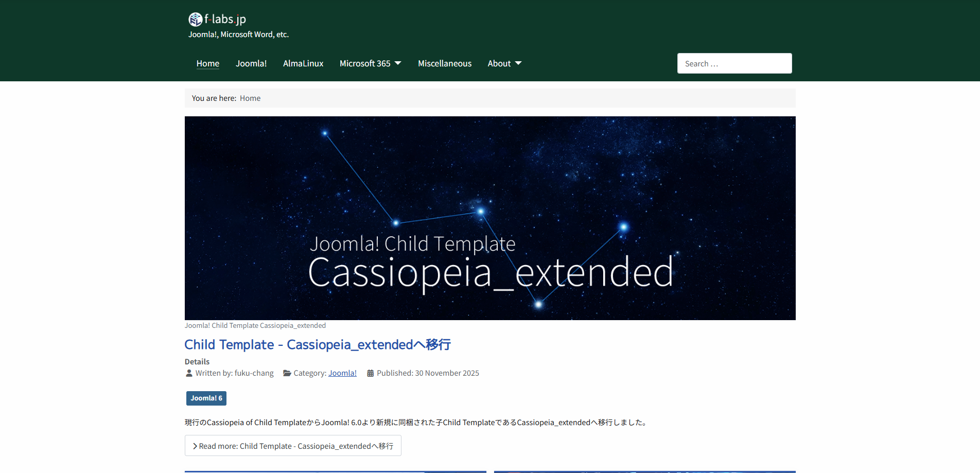Click the f-labs.jp globe logo icon
The width and height of the screenshot is (980, 473).
click(x=195, y=20)
